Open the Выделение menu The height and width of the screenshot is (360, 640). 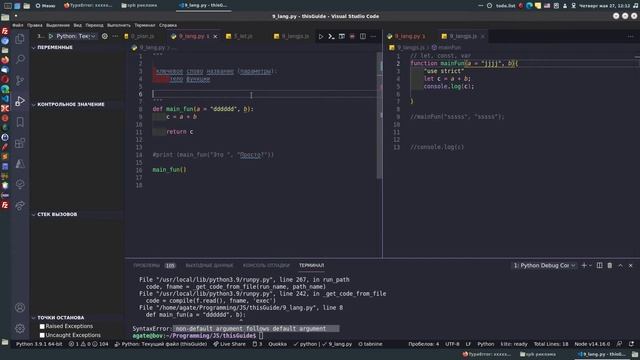58,25
